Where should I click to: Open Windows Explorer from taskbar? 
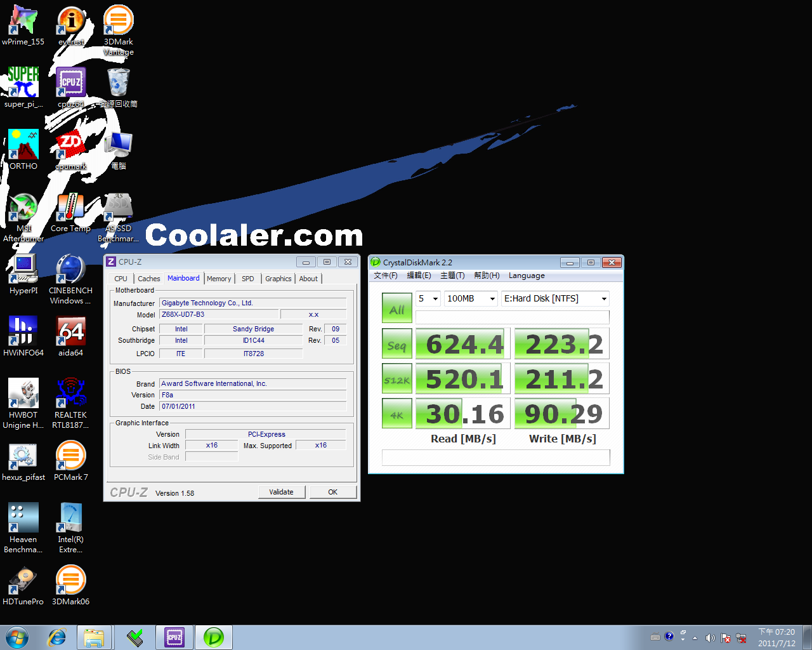[94, 637]
